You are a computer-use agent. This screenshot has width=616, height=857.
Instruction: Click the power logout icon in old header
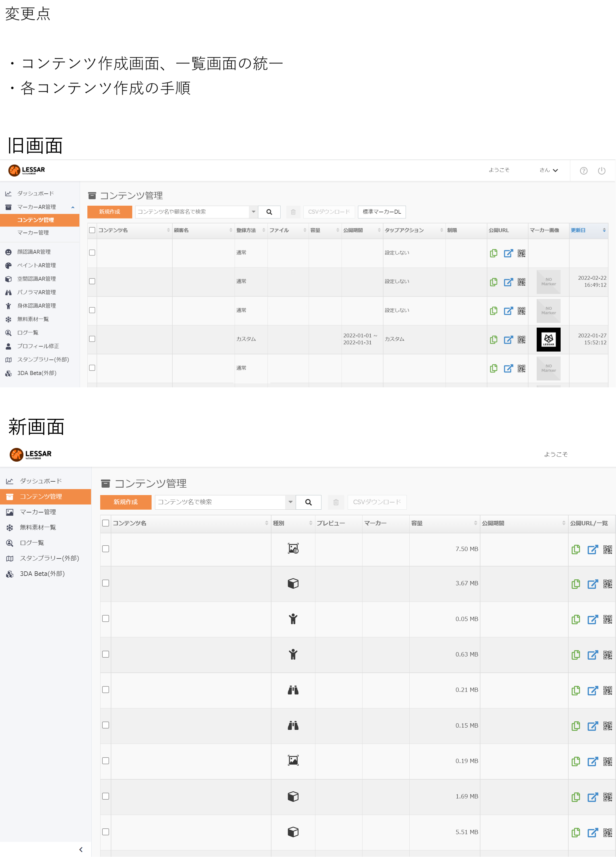(x=602, y=171)
